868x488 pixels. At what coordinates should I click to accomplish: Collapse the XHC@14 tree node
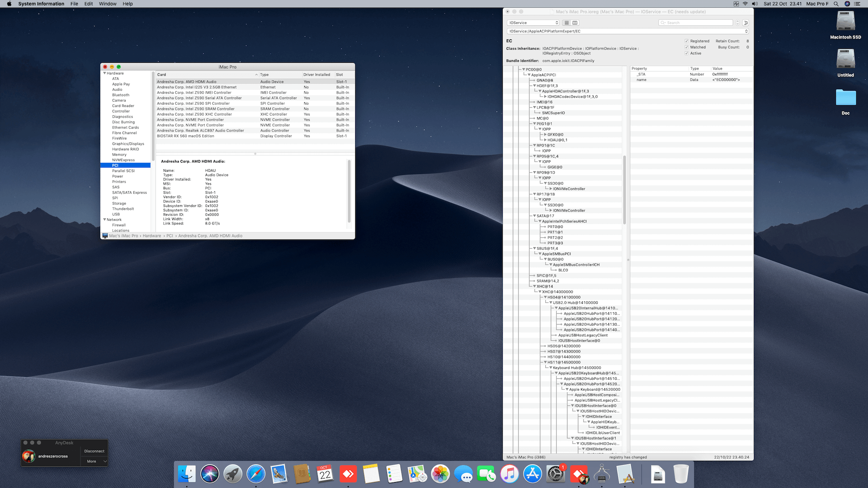[x=534, y=286]
